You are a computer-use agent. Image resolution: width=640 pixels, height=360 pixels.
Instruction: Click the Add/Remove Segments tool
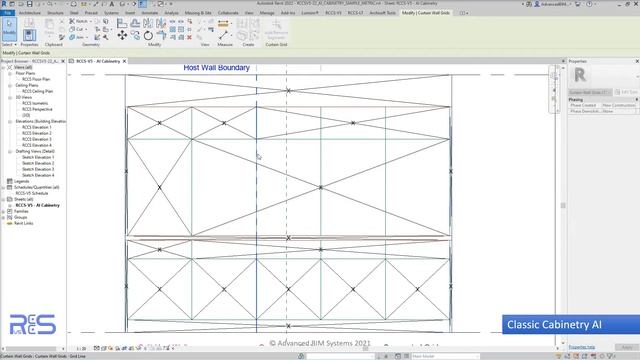pos(276,30)
